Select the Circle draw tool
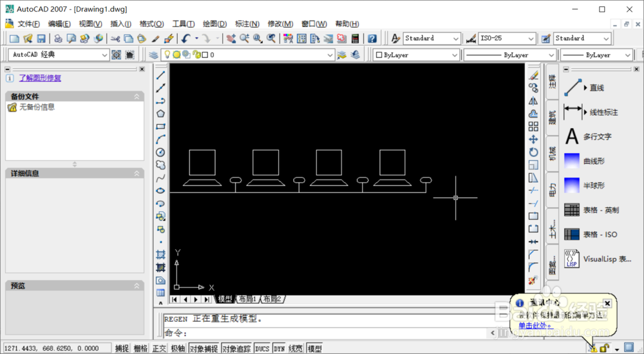The width and height of the screenshot is (644, 354). click(160, 152)
